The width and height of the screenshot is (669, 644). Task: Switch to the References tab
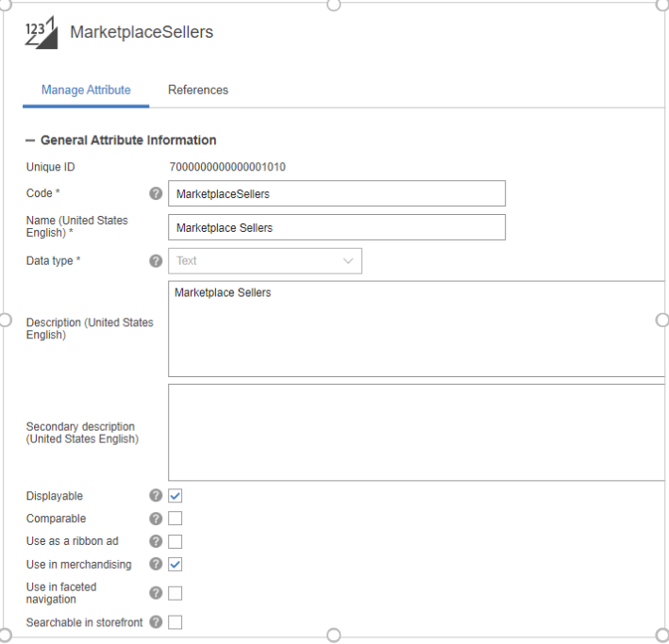198,91
